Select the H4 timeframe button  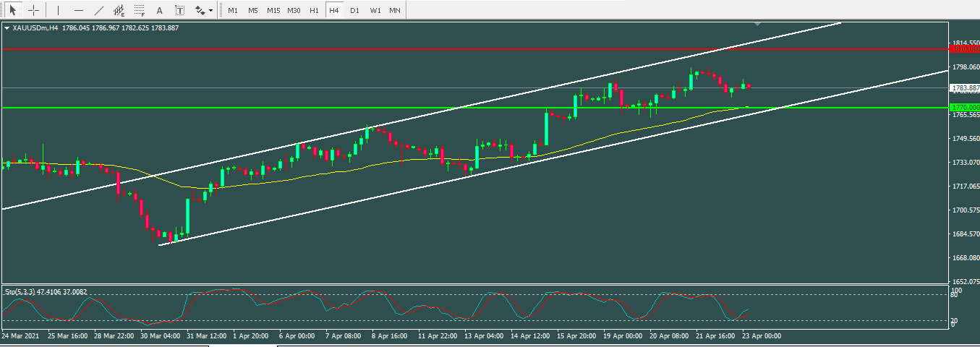coord(333,11)
